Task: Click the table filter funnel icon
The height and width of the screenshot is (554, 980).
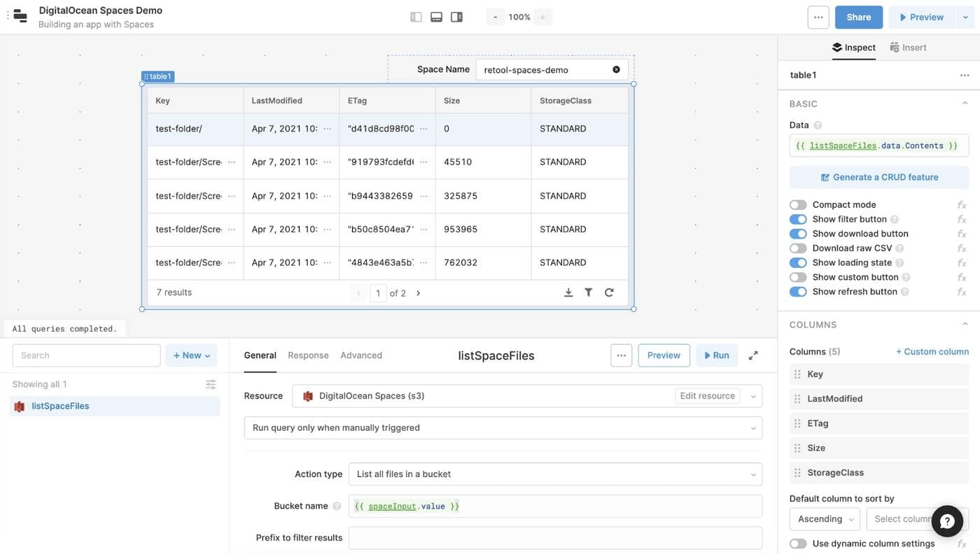Action: point(589,292)
